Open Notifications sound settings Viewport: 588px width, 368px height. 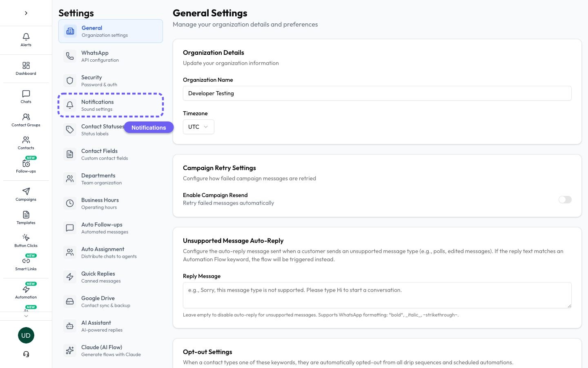(x=111, y=105)
